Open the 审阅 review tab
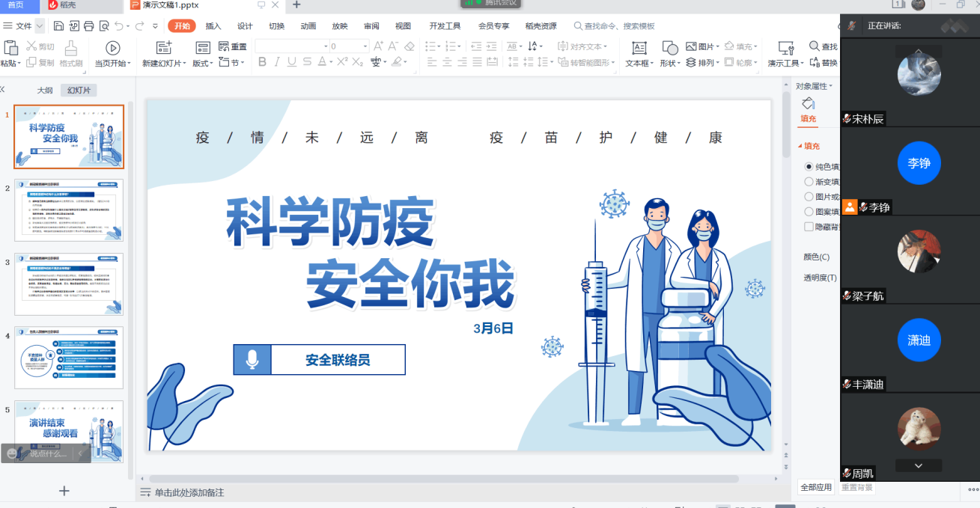The width and height of the screenshot is (980, 508). tap(371, 26)
